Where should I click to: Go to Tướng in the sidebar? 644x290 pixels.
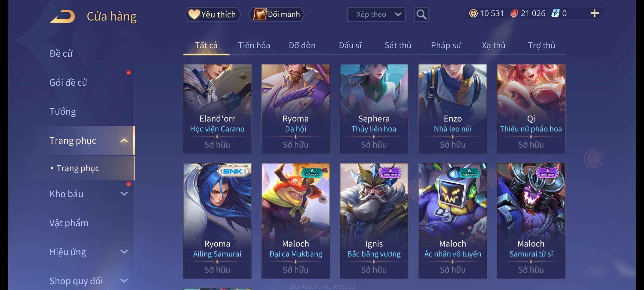(x=63, y=111)
